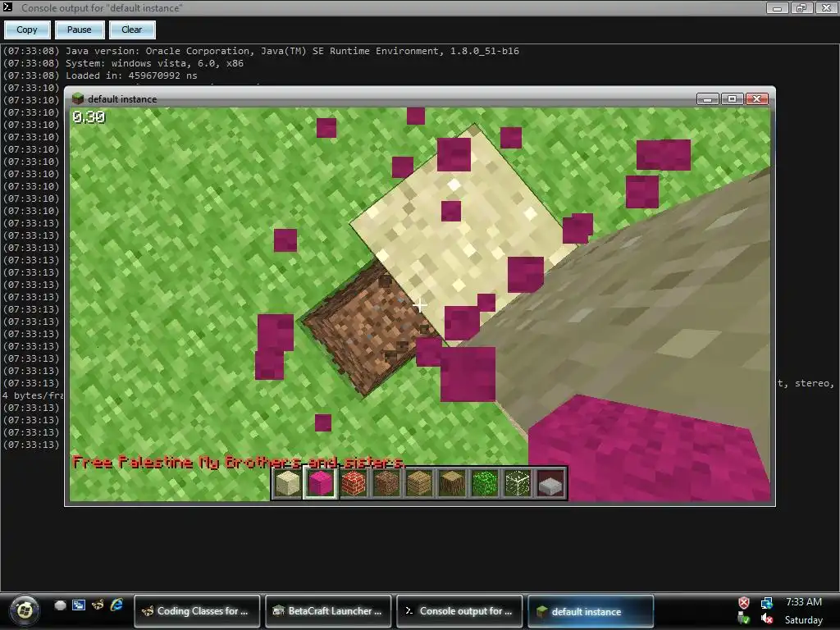Click the Switch between windows quick launch icon
Image resolution: width=840 pixels, height=630 pixels.
click(x=79, y=605)
